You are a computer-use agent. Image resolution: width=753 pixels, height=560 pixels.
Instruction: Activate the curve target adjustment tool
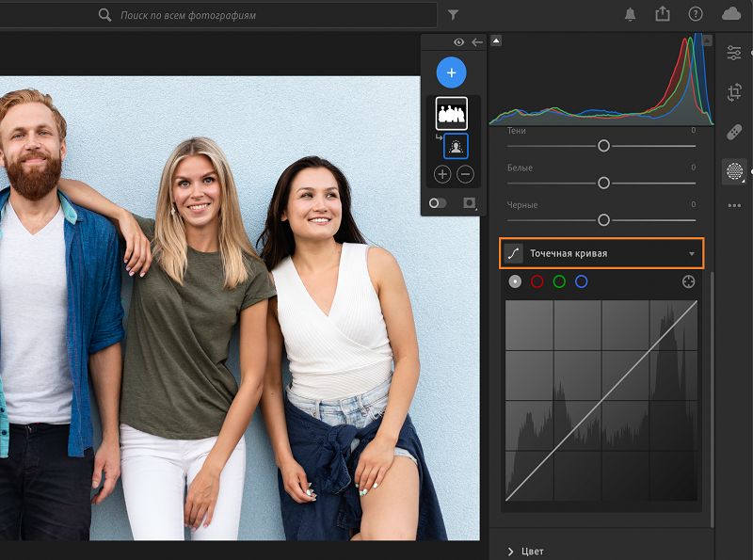click(688, 281)
